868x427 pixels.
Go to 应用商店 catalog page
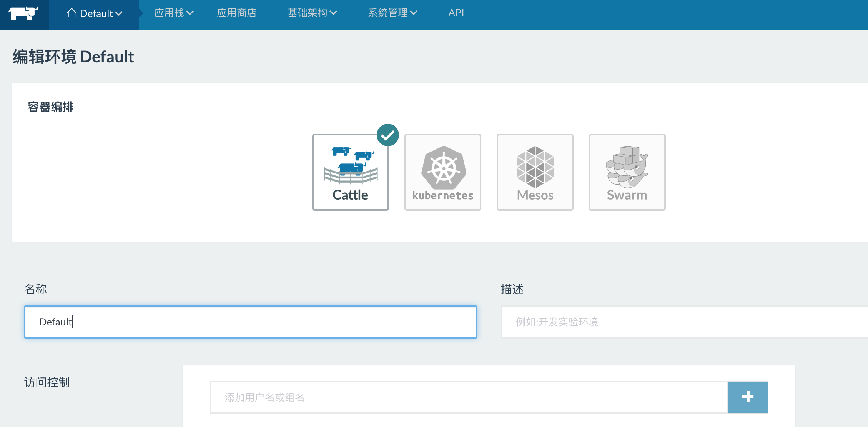pos(237,13)
